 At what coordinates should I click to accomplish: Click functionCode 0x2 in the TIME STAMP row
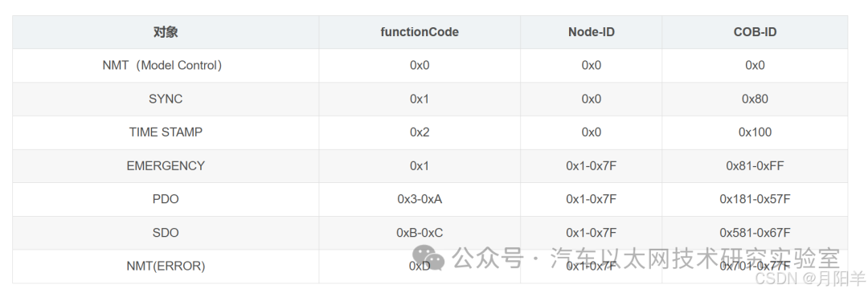(x=420, y=132)
